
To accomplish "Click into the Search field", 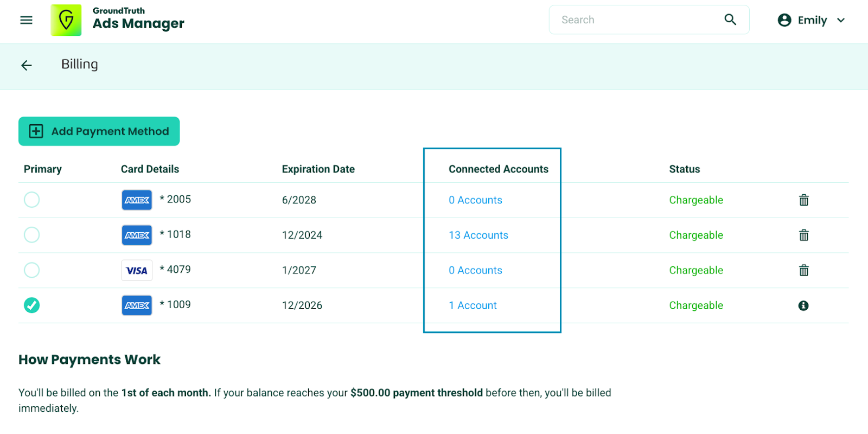I will point(635,20).
